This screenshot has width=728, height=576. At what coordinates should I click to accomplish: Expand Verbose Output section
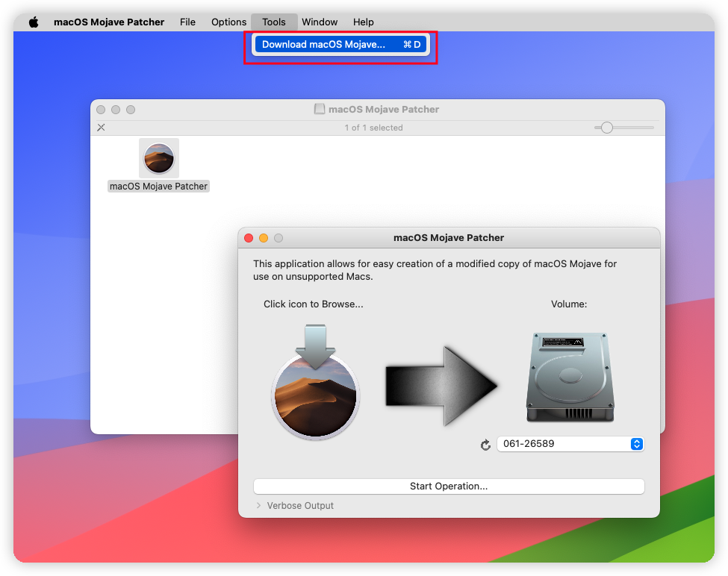pyautogui.click(x=258, y=506)
